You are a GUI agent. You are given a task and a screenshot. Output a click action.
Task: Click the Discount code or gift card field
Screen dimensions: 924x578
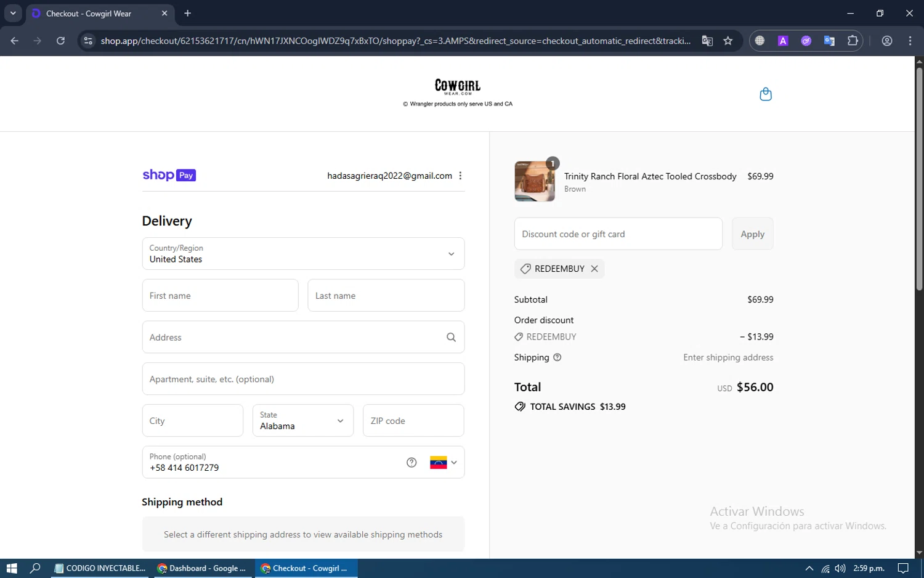pyautogui.click(x=618, y=234)
